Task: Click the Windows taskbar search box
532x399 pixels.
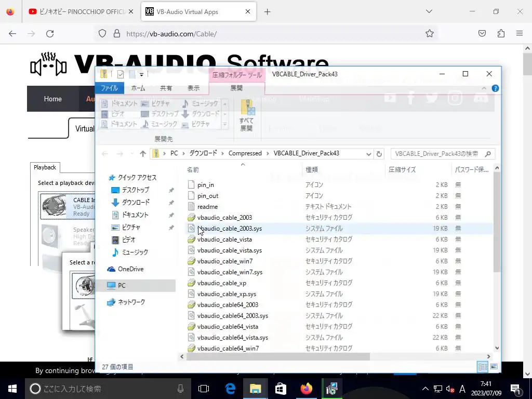Action: coord(108,389)
